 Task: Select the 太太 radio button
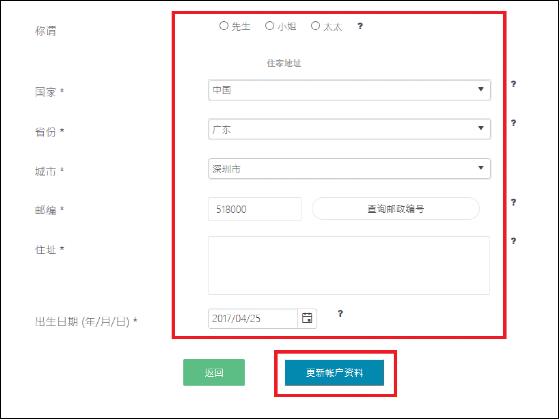click(315, 26)
